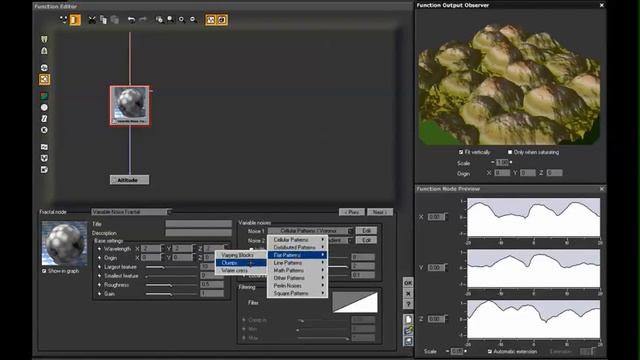Click the Load function icon under New
Screen dimensions: 640x360
coord(408,330)
